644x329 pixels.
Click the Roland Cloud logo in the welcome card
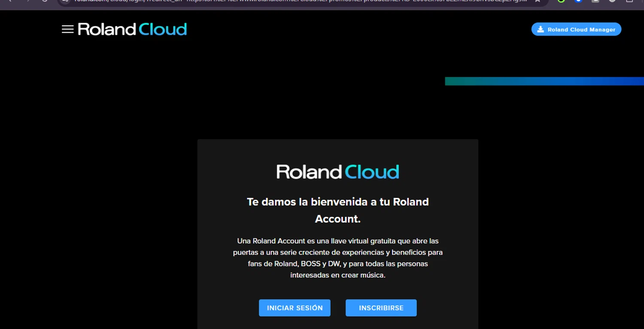(x=338, y=172)
